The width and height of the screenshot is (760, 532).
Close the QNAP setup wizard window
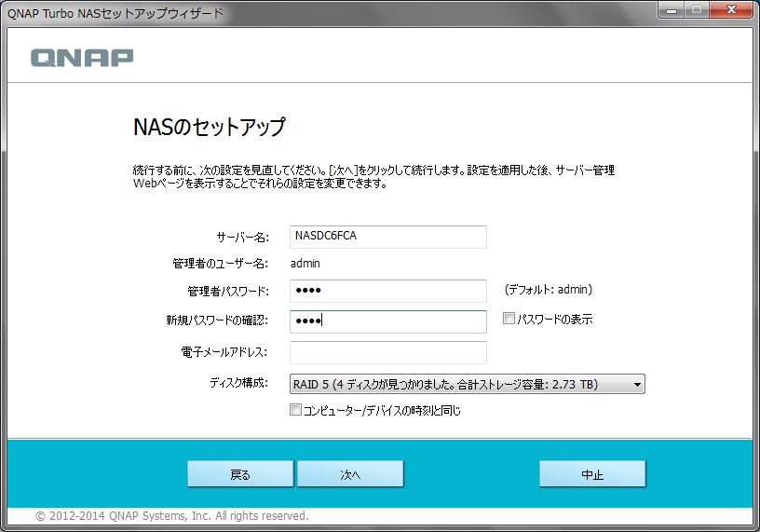[731, 10]
